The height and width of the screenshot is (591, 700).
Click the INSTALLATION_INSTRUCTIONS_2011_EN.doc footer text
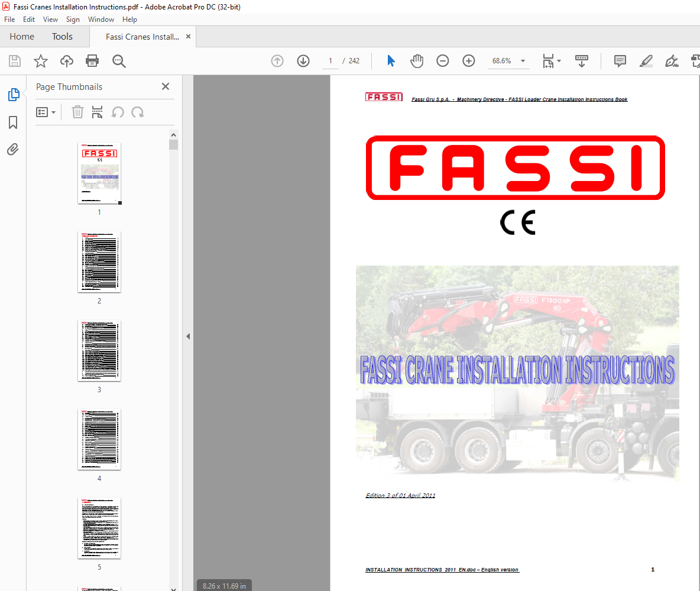coord(442,570)
